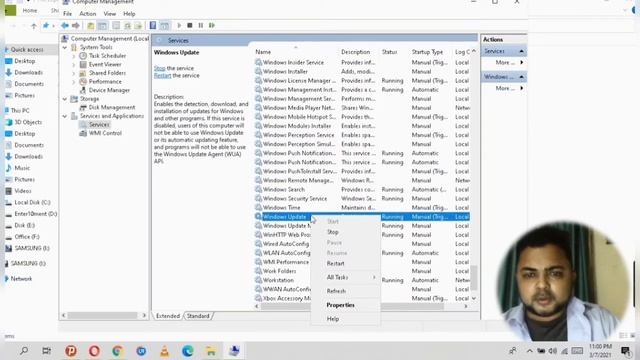
Task: Open the Help menu
Action: [129, 13]
